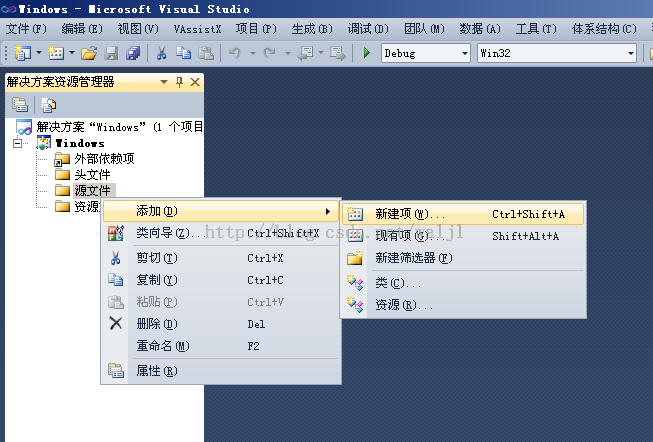Open the Navigate Backward dropdown arrow
The width and height of the screenshot is (653, 442).
321,53
